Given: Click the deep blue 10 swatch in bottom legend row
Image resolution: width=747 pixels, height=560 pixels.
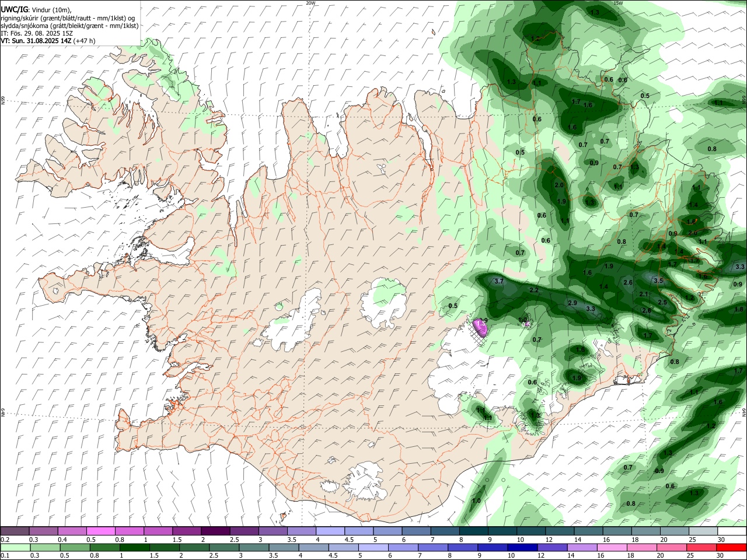Looking at the screenshot, I should pos(522,547).
